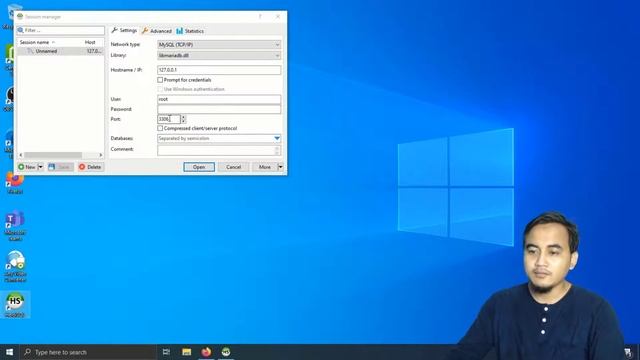
Task: Click the Cancel button
Action: [x=233, y=167]
